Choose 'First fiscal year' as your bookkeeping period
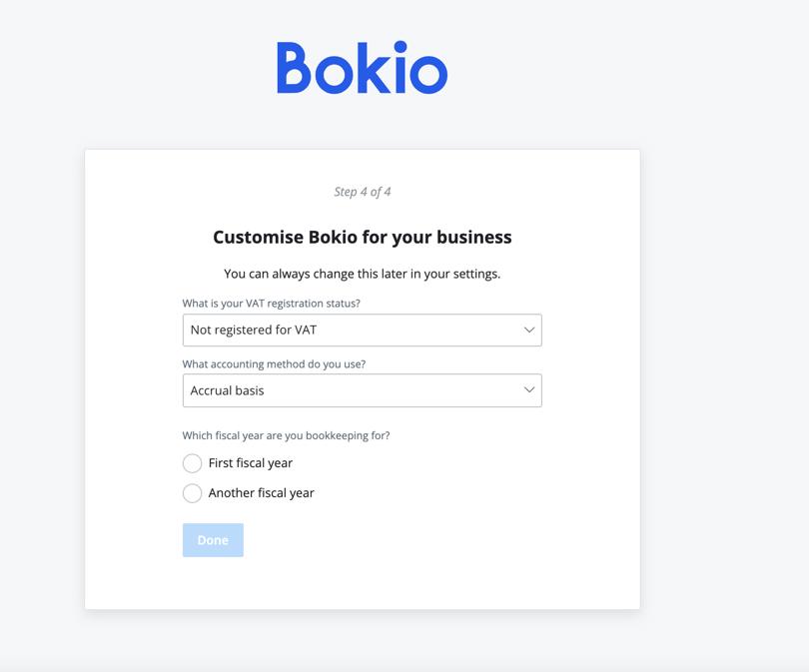Image resolution: width=809 pixels, height=672 pixels. pyautogui.click(x=191, y=462)
